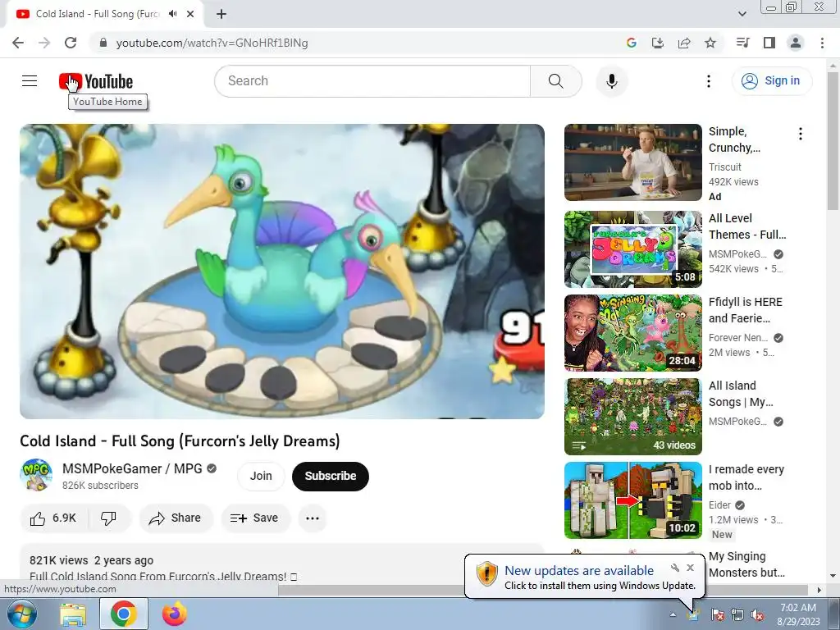
Task: Click the Sign in button
Action: click(772, 81)
